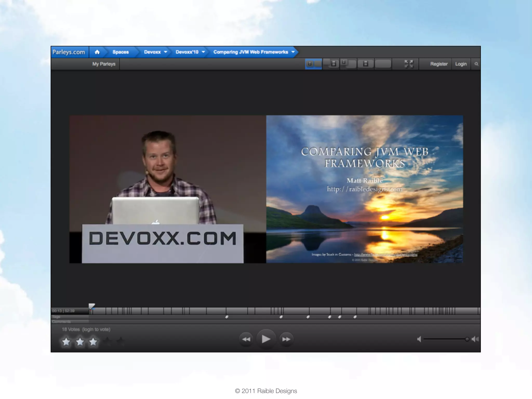Click the first tag marker in Tags row

[227, 317]
